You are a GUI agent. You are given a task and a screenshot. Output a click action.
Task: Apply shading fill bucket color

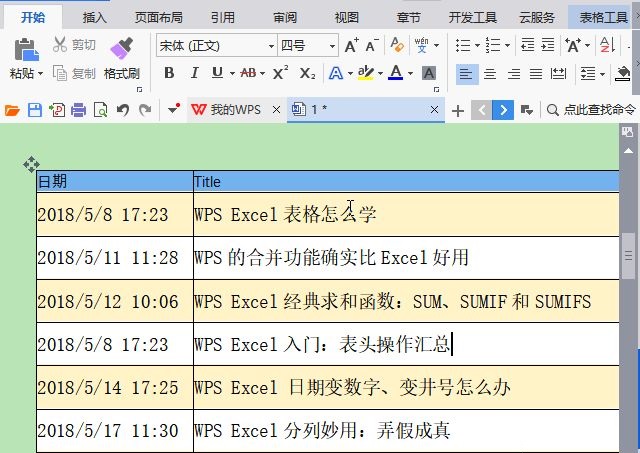[622, 74]
